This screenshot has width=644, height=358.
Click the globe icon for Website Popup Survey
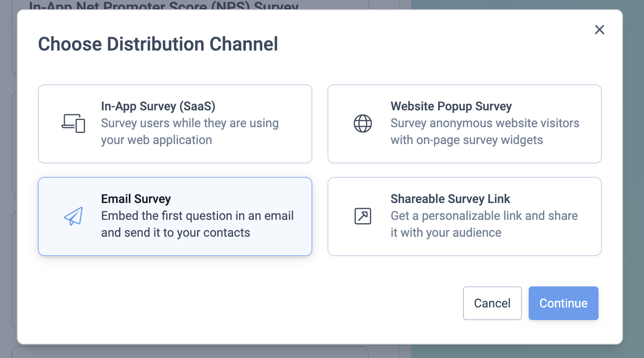[x=362, y=123]
